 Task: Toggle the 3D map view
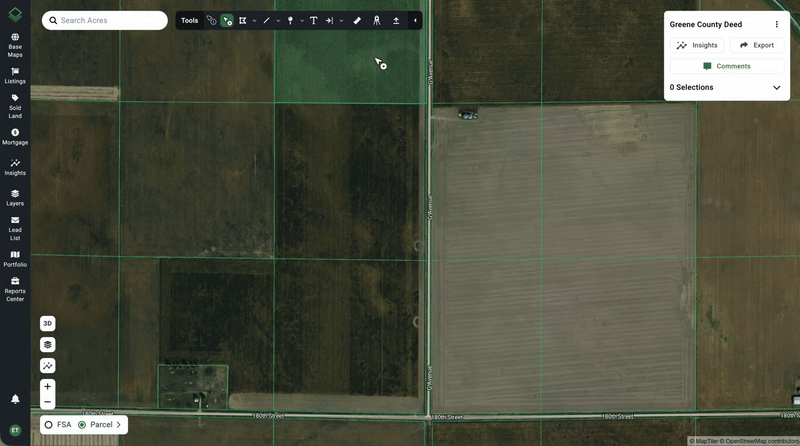coord(48,323)
